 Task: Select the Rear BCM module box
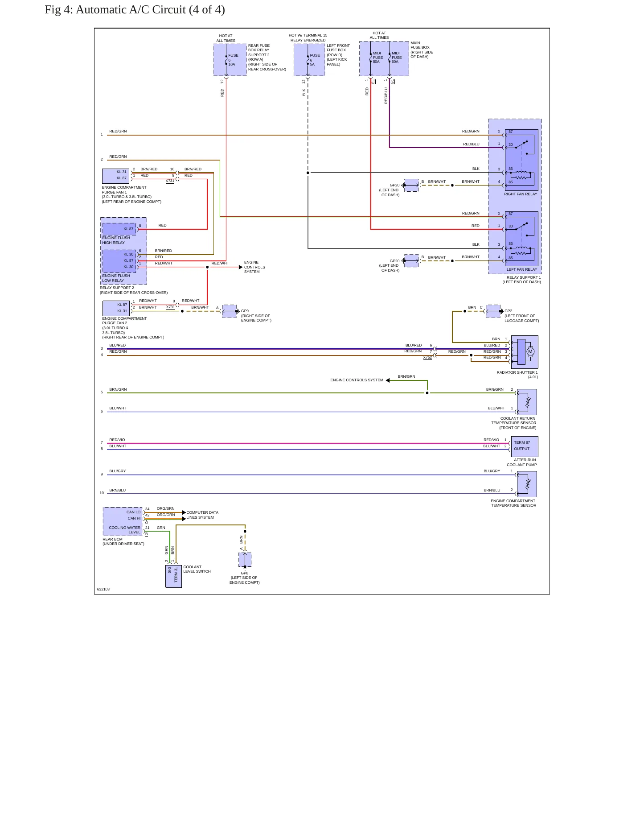click(x=123, y=521)
